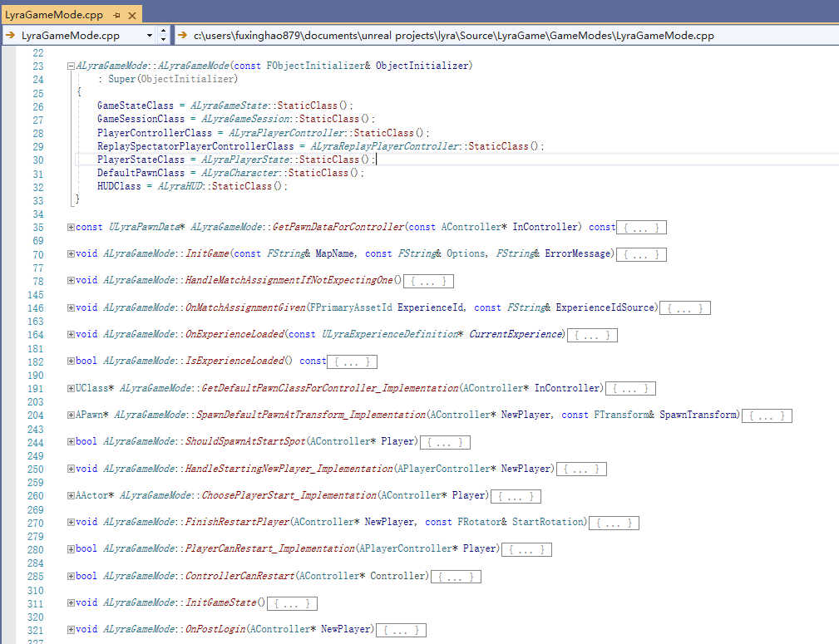
Task: Expand ControllerCanRestart using its plus icon
Action: (x=71, y=577)
